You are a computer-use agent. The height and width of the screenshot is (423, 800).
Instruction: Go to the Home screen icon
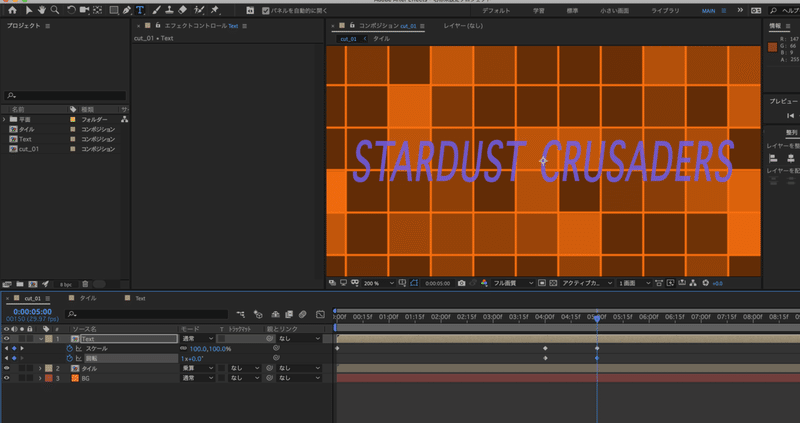pos(12,10)
